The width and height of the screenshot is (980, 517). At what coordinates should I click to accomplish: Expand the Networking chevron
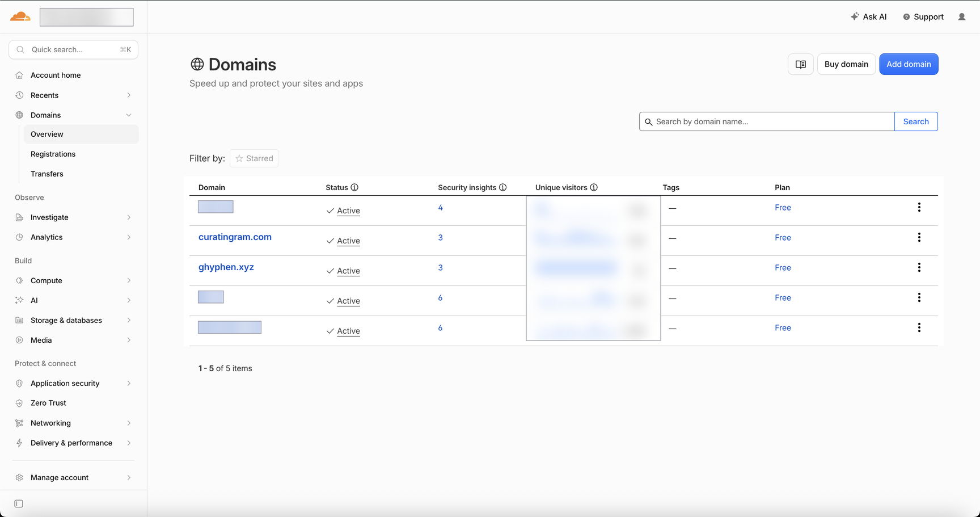[x=129, y=423]
